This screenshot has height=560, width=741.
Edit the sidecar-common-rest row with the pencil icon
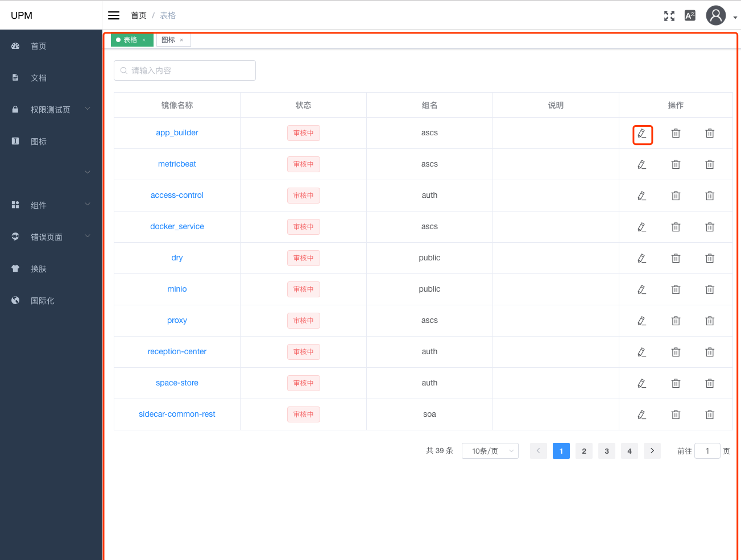[641, 414]
